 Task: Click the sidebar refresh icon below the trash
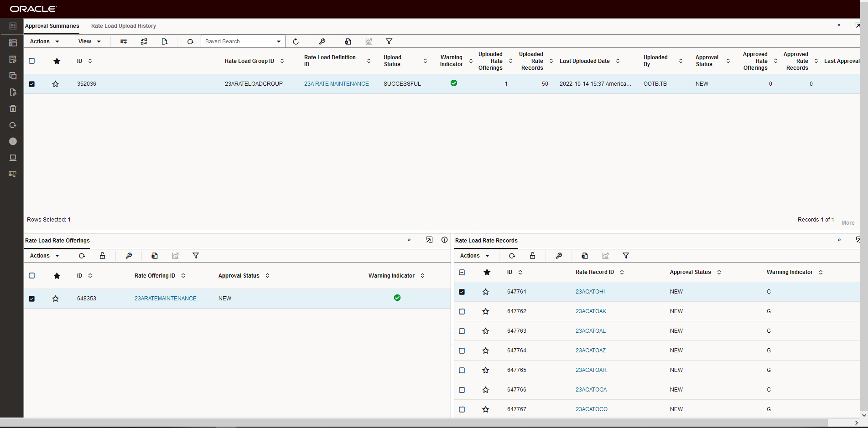[x=13, y=125]
